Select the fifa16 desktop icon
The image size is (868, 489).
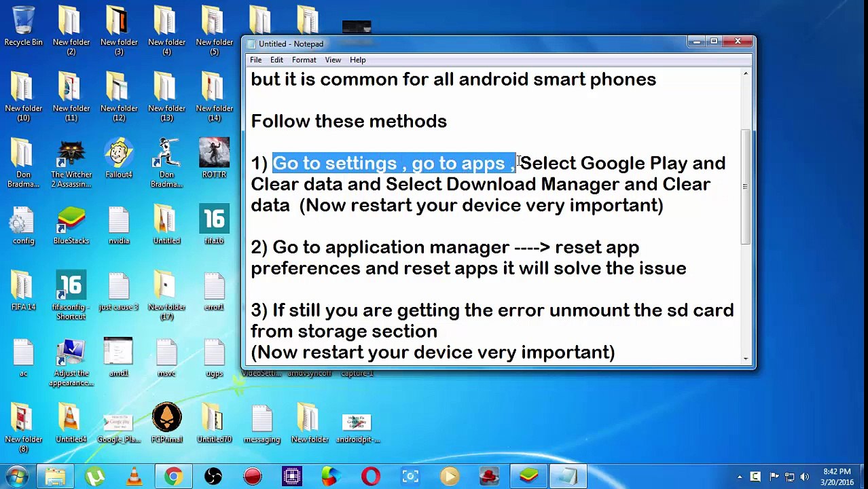(x=214, y=225)
